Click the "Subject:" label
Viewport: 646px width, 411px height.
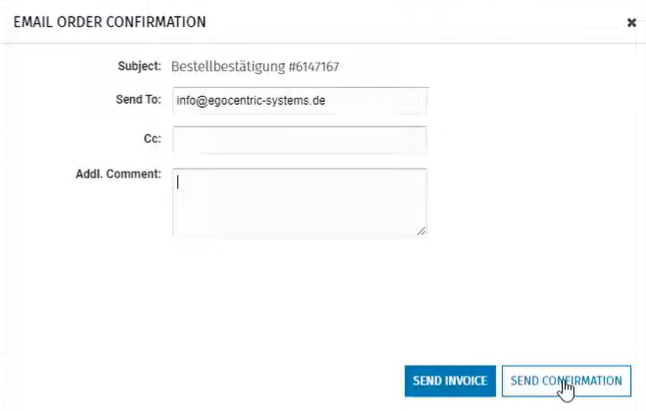[139, 67]
